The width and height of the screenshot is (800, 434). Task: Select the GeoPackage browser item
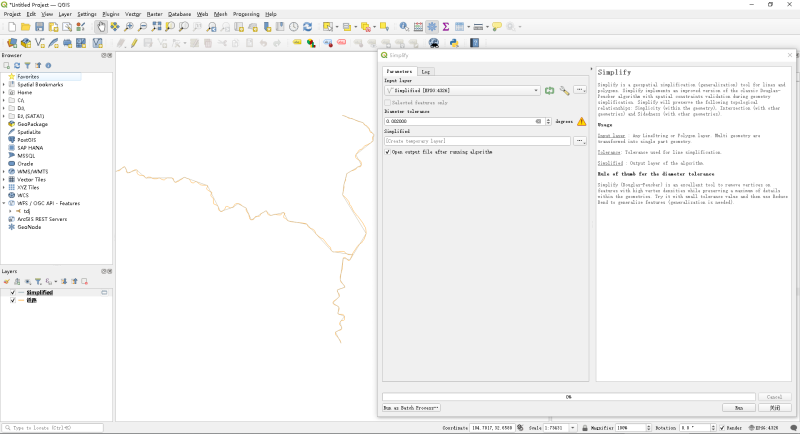32,124
